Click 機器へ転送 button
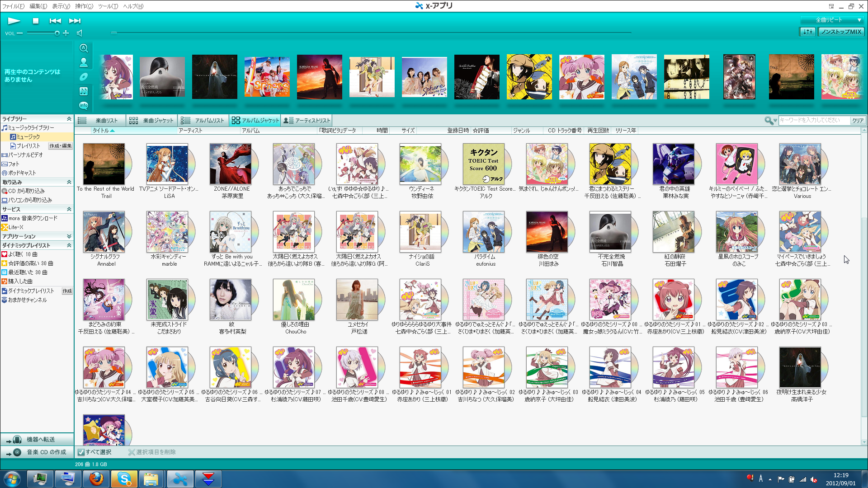The image size is (868, 488). click(x=37, y=439)
